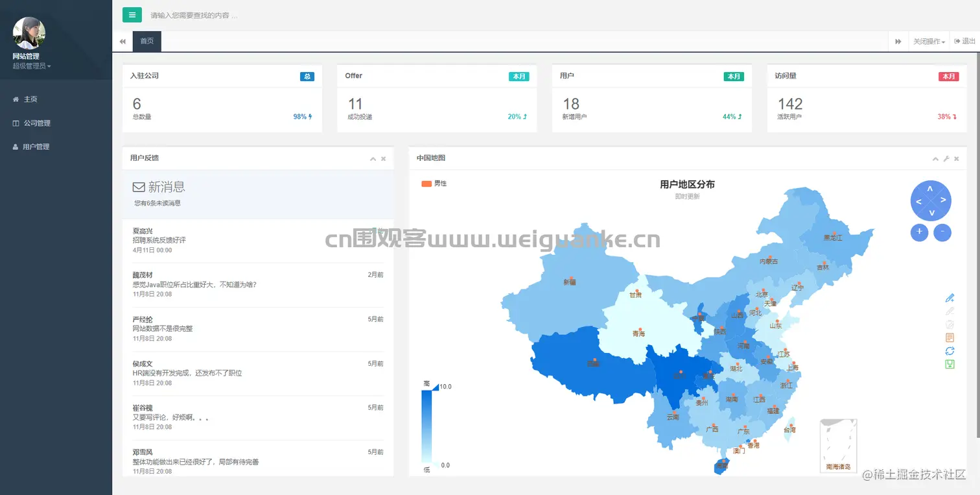The height and width of the screenshot is (495, 980).
Task: Pan map up with the ^ arrow
Action: pyautogui.click(x=930, y=189)
